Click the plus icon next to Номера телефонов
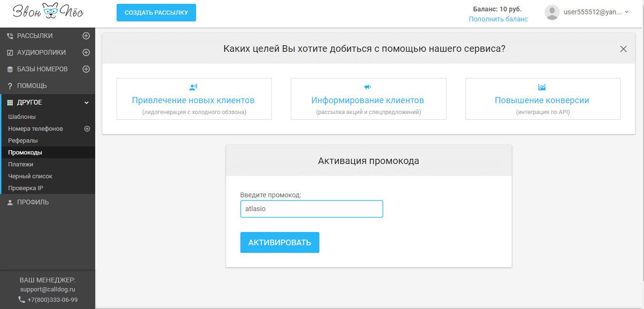Screen dimensions: 644x309 87,129
